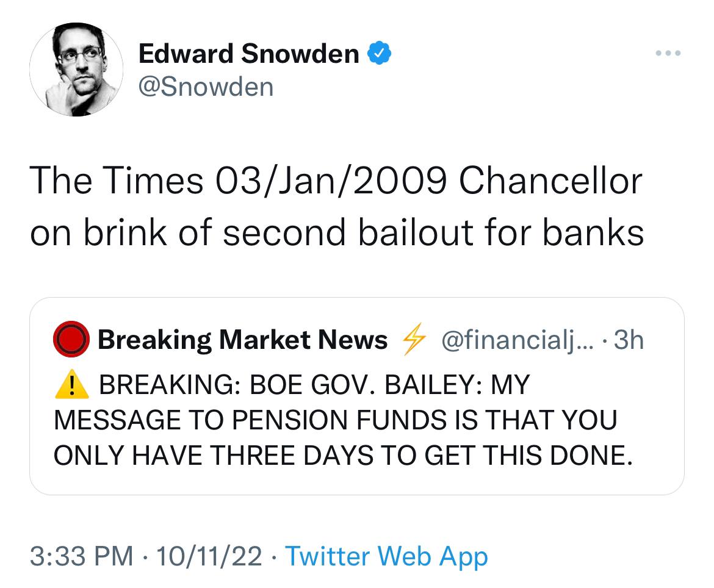Image resolution: width=714 pixels, height=588 pixels.
Task: Click the red circle Breaking Market News avatar
Action: [x=71, y=339]
